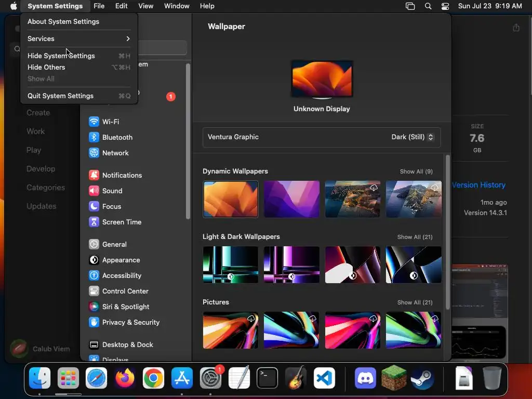Open Develop section in App Store sidebar

41,169
